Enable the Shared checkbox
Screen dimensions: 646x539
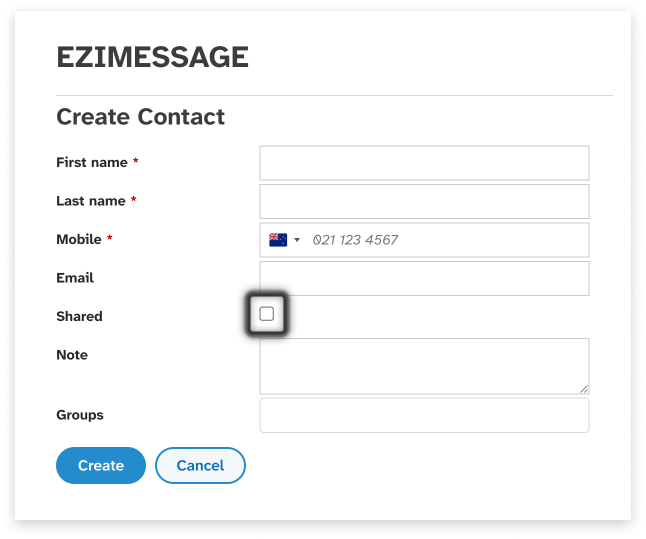[x=267, y=314]
